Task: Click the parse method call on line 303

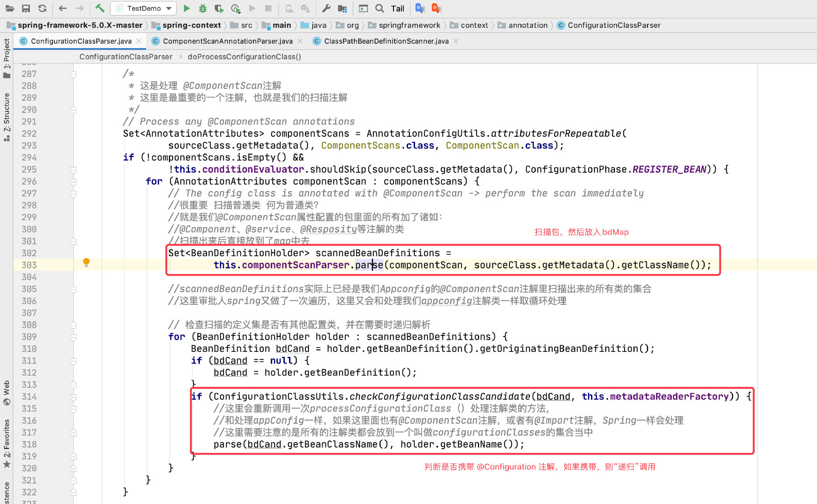Action: click(x=369, y=265)
